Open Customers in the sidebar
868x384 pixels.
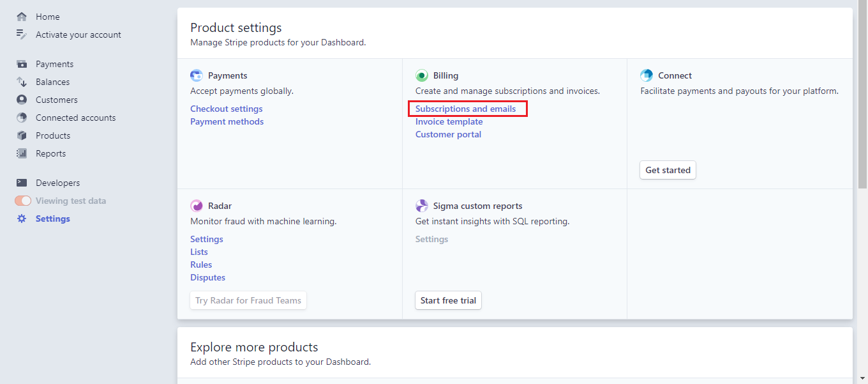click(57, 100)
